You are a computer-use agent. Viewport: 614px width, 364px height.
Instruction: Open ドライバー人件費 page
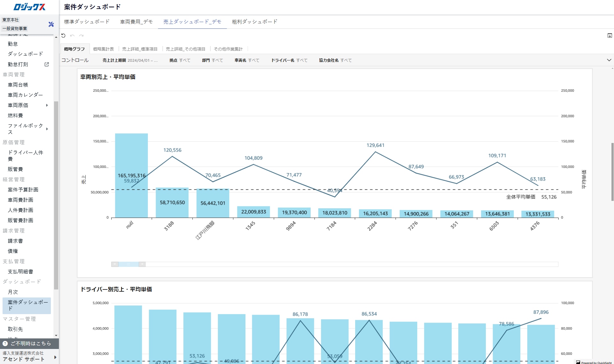[x=26, y=156]
